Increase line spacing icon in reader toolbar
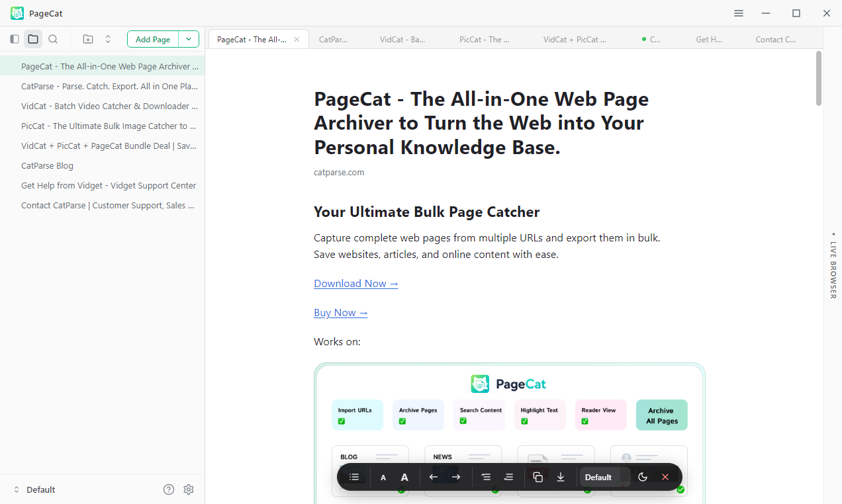 (x=508, y=477)
